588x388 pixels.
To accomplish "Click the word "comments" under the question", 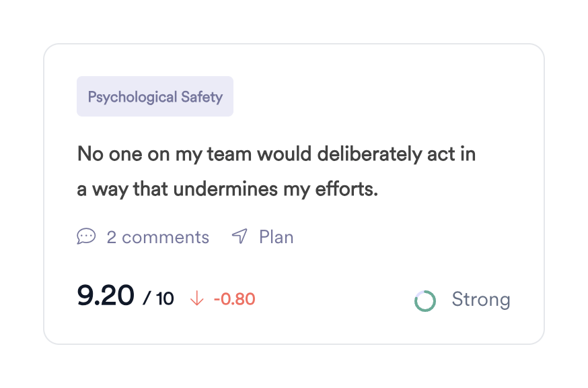I will 166,237.
